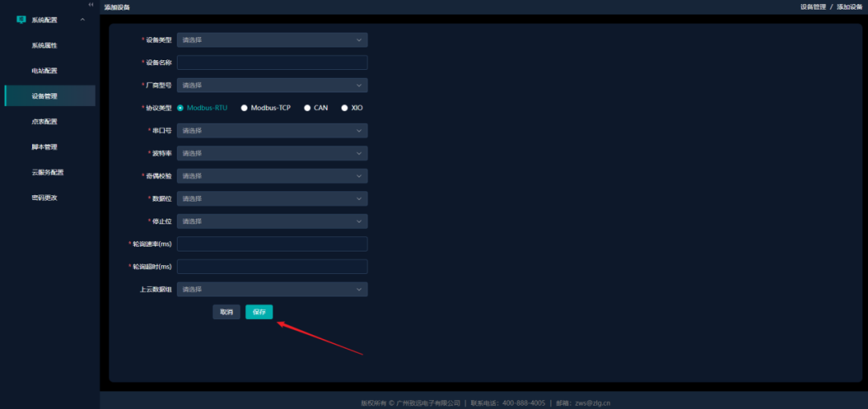Open 密码更改 in the sidebar
The height and width of the screenshot is (409, 868).
44,198
